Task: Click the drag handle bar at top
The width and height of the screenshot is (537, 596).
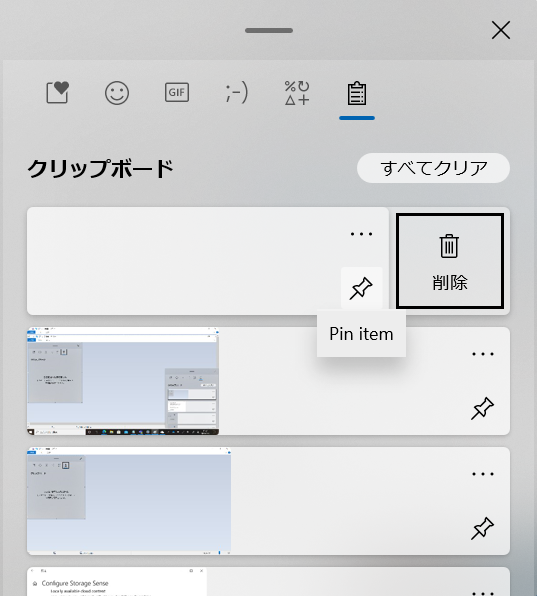Action: [x=269, y=30]
